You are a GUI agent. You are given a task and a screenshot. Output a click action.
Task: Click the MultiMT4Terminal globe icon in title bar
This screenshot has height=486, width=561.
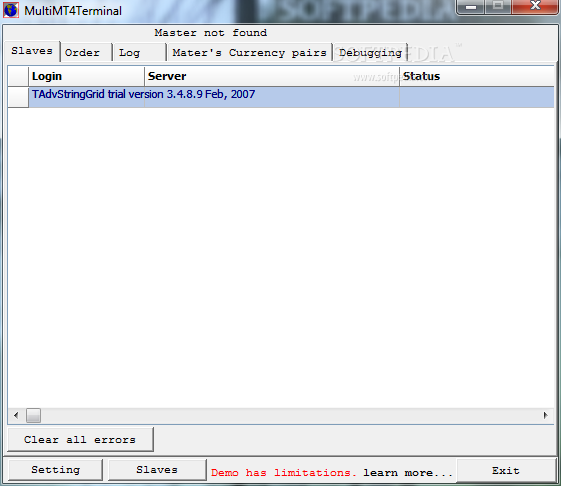(11, 10)
